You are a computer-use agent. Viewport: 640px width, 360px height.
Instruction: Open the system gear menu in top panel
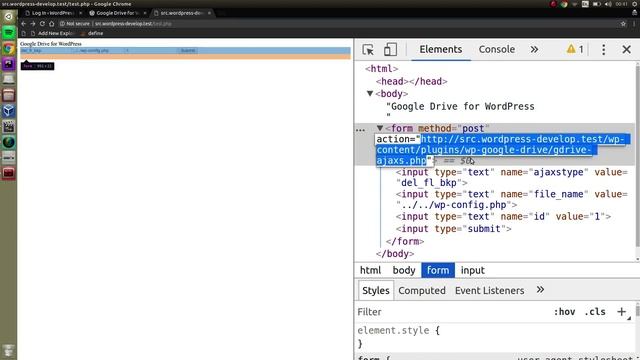pyautogui.click(x=635, y=4)
